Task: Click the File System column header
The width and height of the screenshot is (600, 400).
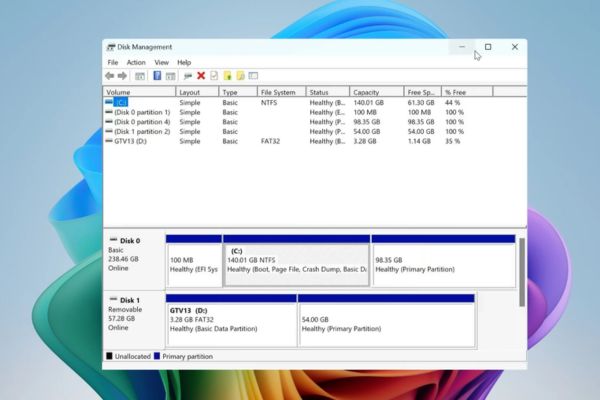Action: [x=279, y=92]
